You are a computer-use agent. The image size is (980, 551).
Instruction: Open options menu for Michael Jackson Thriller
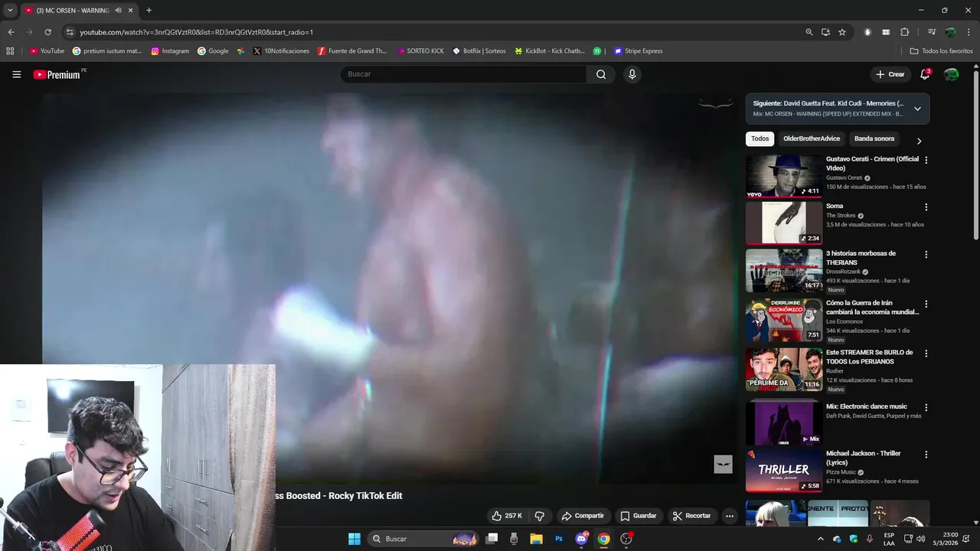pyautogui.click(x=926, y=455)
